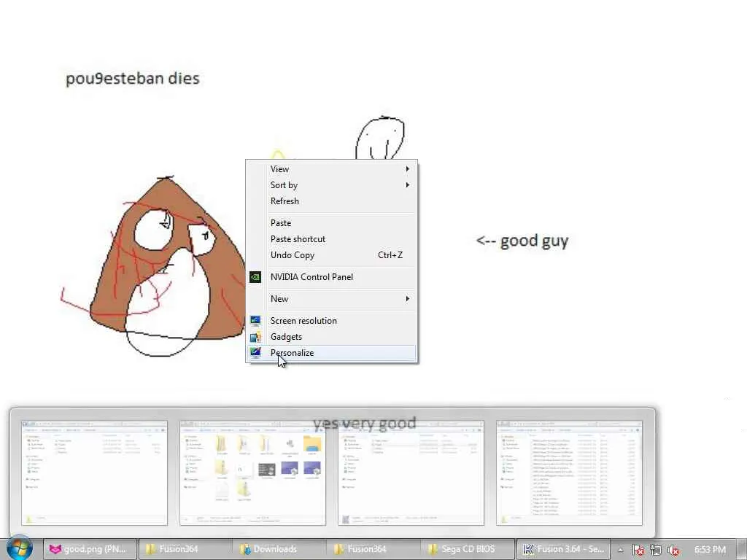The height and width of the screenshot is (560, 747).
Task: Open the muted volume tray icon
Action: 673,550
